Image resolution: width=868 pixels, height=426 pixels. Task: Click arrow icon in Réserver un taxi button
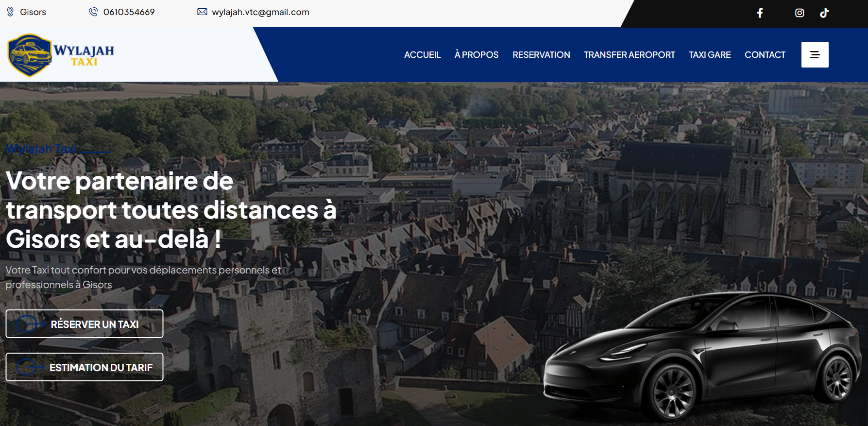(x=30, y=324)
